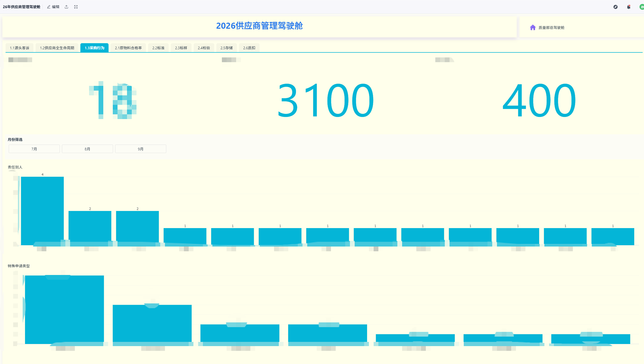Open the 2.5存储 tab
This screenshot has width=644, height=364.
[227, 48]
